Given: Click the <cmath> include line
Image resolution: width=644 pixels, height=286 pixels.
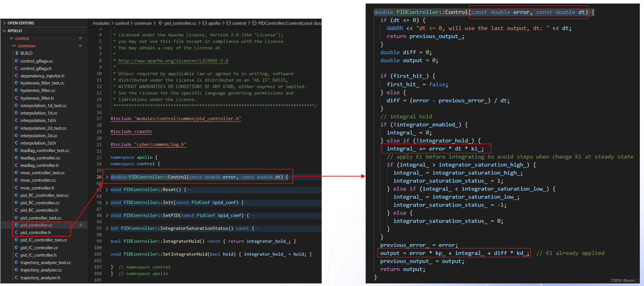Looking at the screenshot, I should [131, 132].
